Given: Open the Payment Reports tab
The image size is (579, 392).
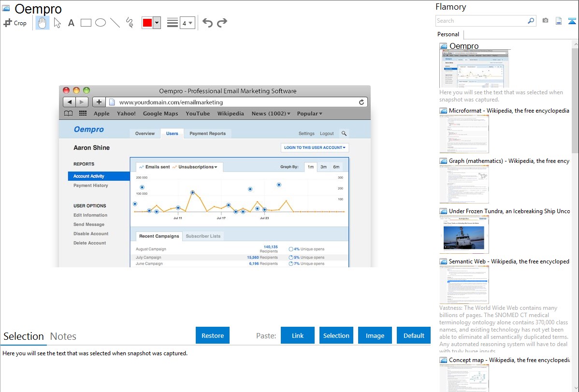Looking at the screenshot, I should [x=207, y=133].
